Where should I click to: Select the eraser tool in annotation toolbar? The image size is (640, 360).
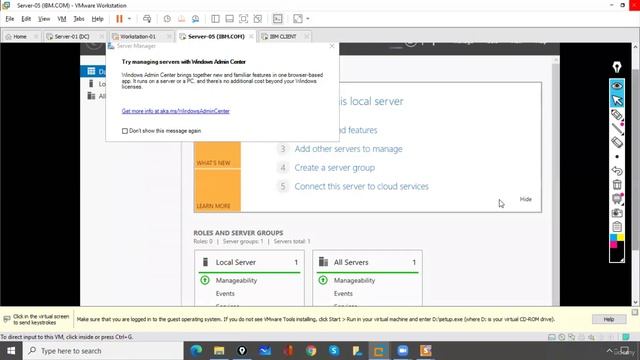point(617,142)
